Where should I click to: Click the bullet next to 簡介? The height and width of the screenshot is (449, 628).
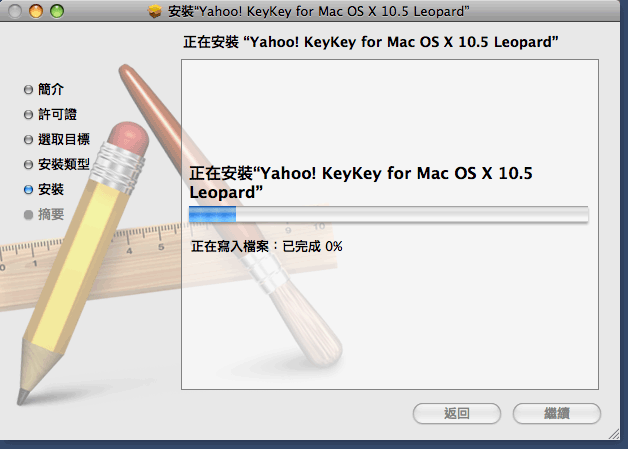(28, 89)
